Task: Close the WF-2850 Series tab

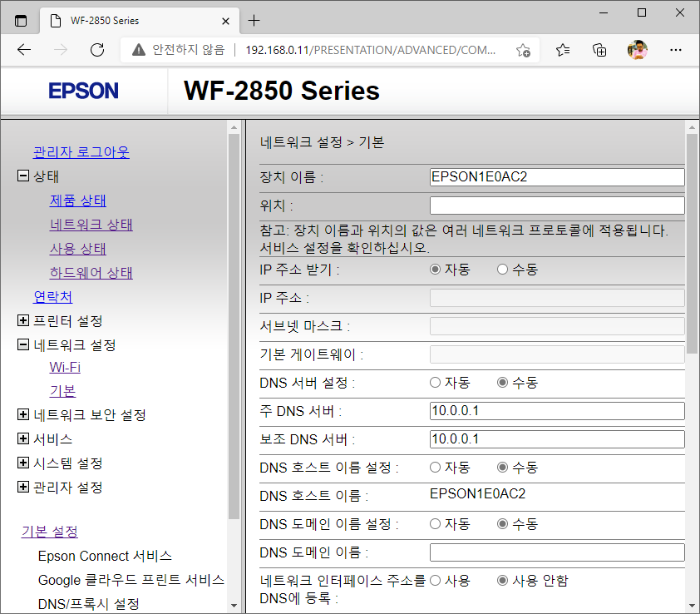Action: tap(225, 21)
